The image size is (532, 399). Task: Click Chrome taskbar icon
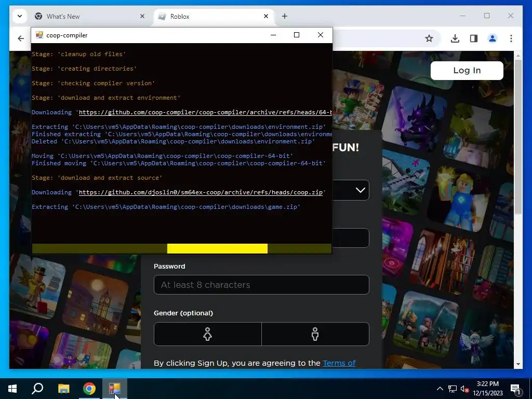coord(89,389)
